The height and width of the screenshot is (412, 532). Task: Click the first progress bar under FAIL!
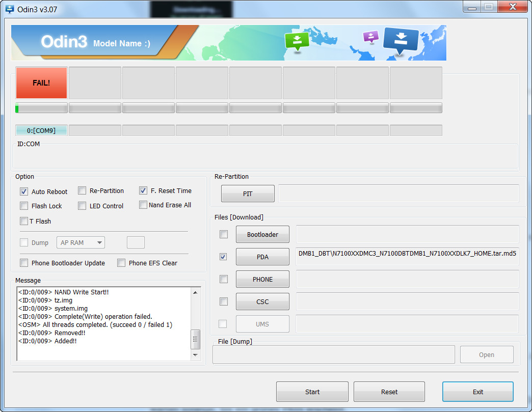point(41,108)
